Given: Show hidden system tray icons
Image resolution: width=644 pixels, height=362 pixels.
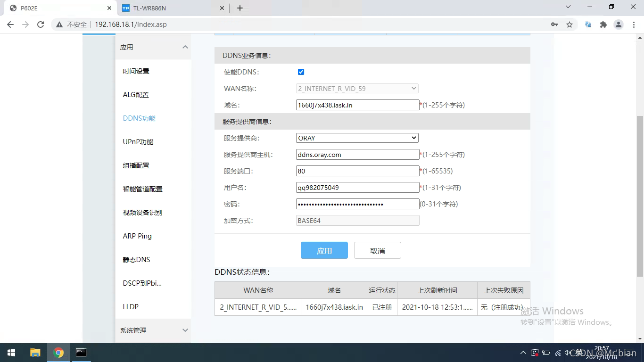Looking at the screenshot, I should 523,353.
